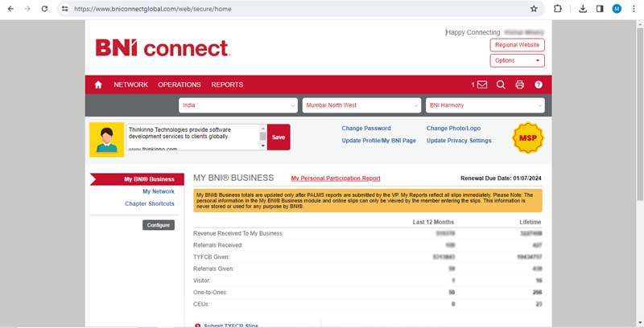
Task: Open Update Profile/My BNI Page link
Action: tap(378, 141)
